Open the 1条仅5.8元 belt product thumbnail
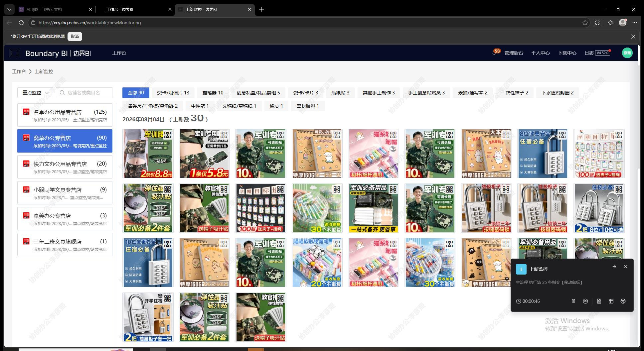Viewport: 644px width, 351px height. click(x=204, y=154)
